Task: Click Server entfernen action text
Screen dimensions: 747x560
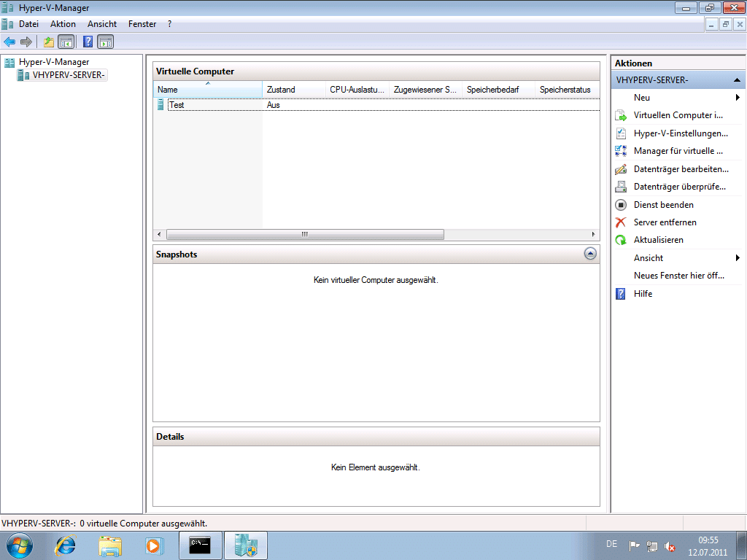Action: click(665, 222)
